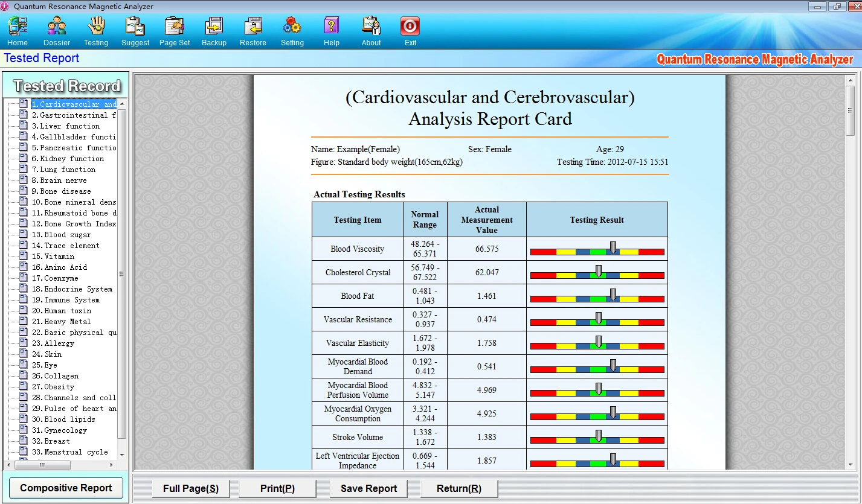Click the record list scroll down arrow
Screen dimensions: 862x504
click(x=122, y=454)
